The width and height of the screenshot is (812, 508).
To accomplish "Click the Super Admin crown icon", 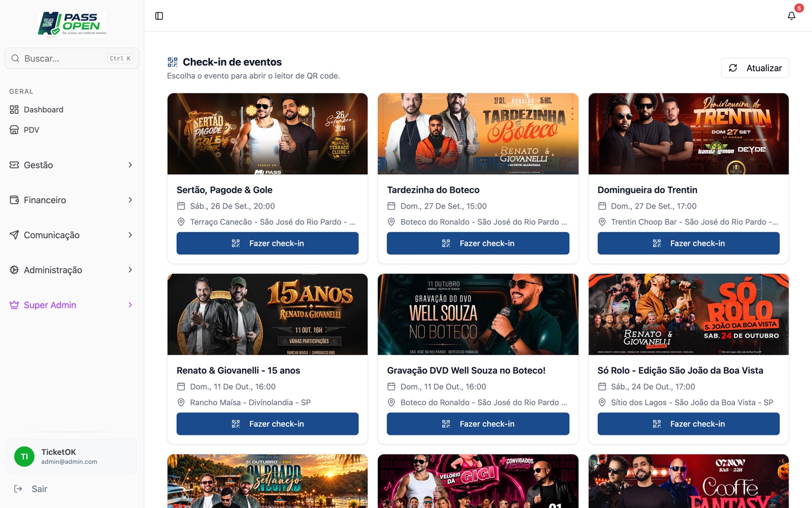I will pyautogui.click(x=14, y=305).
